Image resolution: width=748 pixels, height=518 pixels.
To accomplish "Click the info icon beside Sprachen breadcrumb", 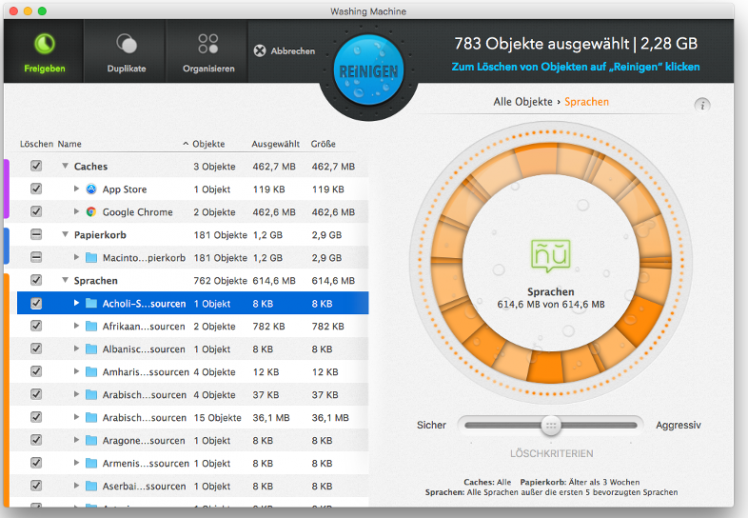I will click(702, 105).
